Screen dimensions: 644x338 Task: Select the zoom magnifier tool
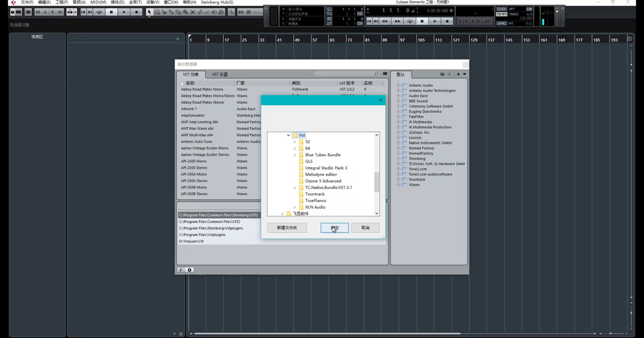point(185,12)
